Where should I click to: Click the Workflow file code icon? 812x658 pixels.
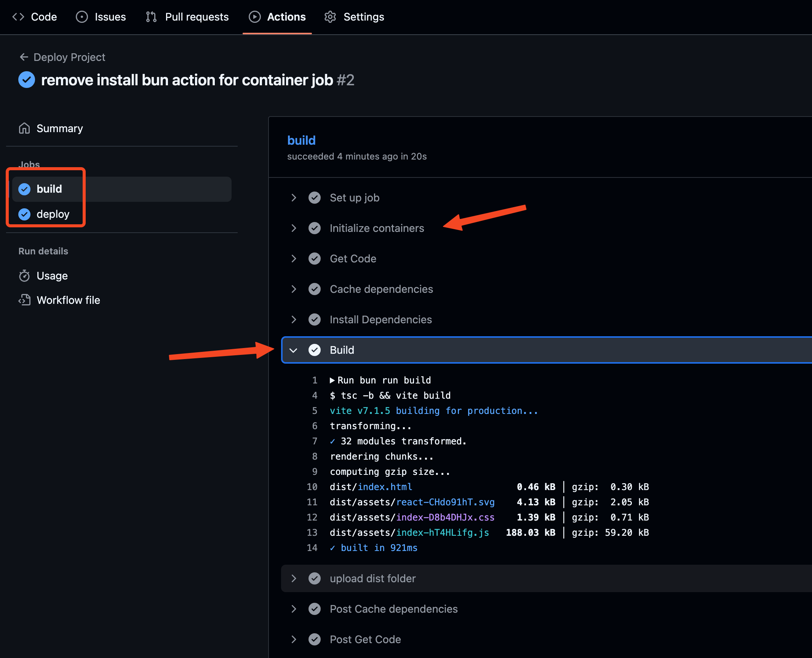tap(24, 300)
